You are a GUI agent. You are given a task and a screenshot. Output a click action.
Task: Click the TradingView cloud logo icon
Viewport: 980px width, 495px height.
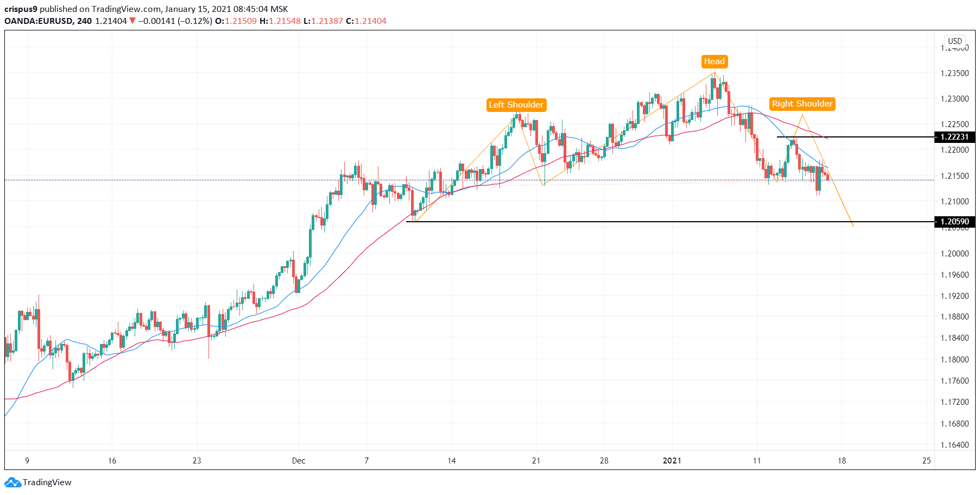[x=12, y=482]
